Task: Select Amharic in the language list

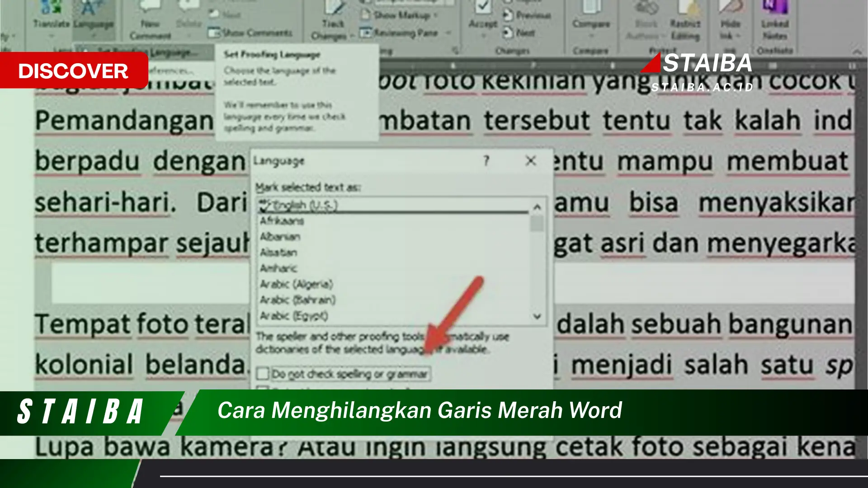Action: click(392, 268)
